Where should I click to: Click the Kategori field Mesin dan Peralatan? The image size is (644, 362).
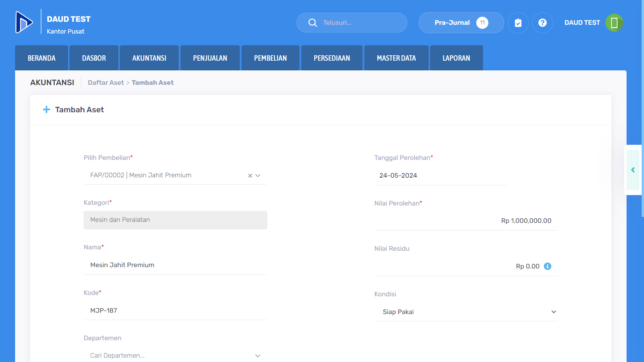point(175,220)
